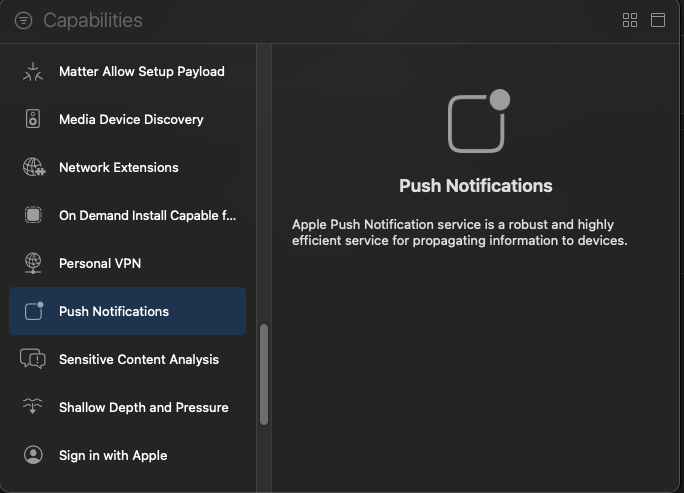Toggle the detail pane window icon
Image resolution: width=684 pixels, height=493 pixels.
658,20
